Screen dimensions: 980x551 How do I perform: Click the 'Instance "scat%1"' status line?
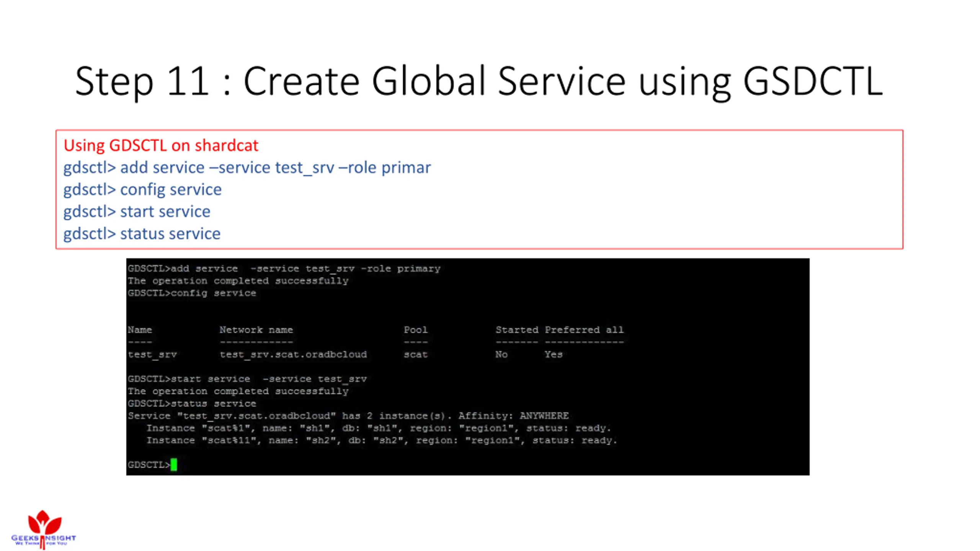click(379, 428)
